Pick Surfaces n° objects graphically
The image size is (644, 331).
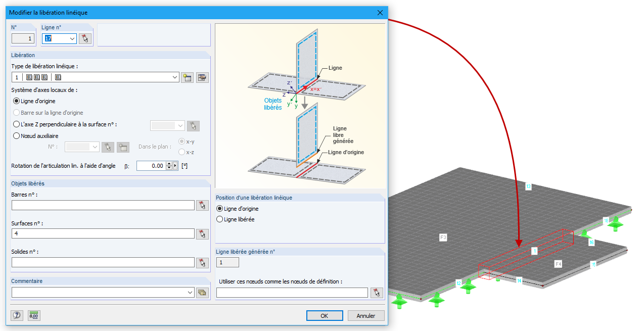click(x=202, y=234)
